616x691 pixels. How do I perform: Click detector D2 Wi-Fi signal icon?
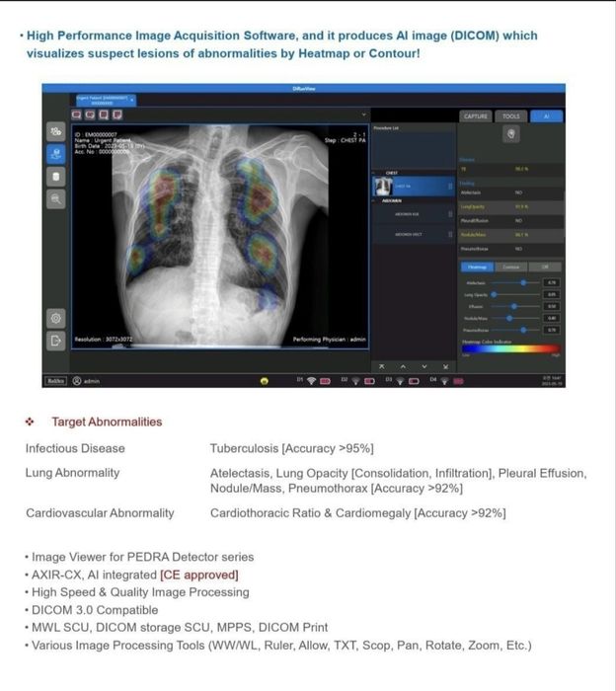[356, 381]
